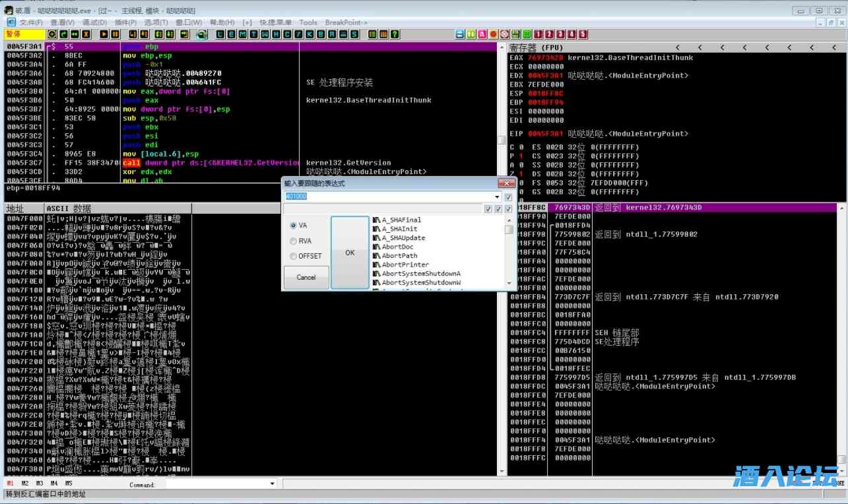
Task: Switch to the M3 memory tab
Action: (39, 484)
